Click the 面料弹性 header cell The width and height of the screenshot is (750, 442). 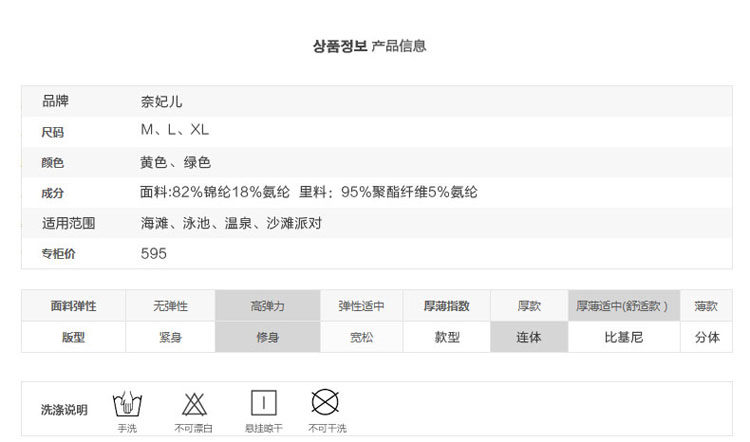click(x=74, y=306)
